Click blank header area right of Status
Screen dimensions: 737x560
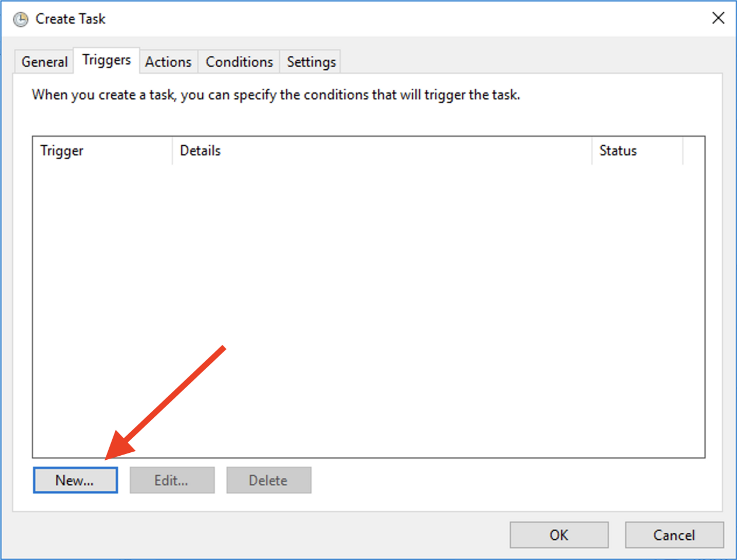(694, 151)
